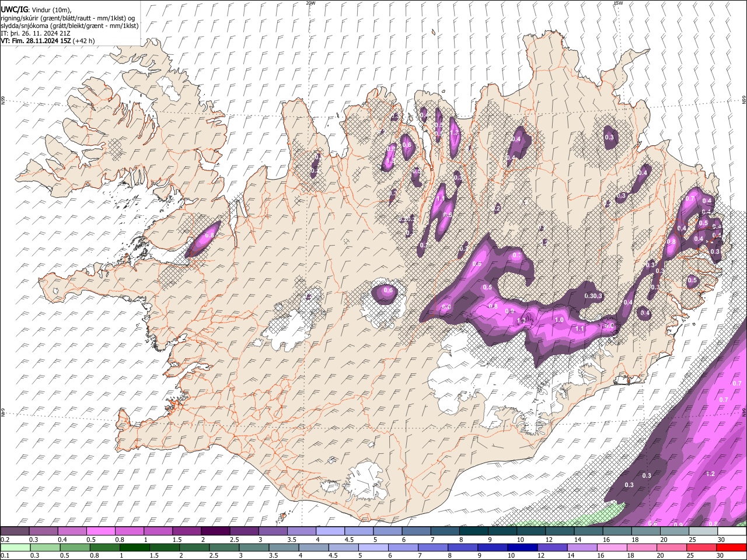
Task: Click the lower legend swatch for 0.3–0.5 mm
Action: [x=45, y=548]
